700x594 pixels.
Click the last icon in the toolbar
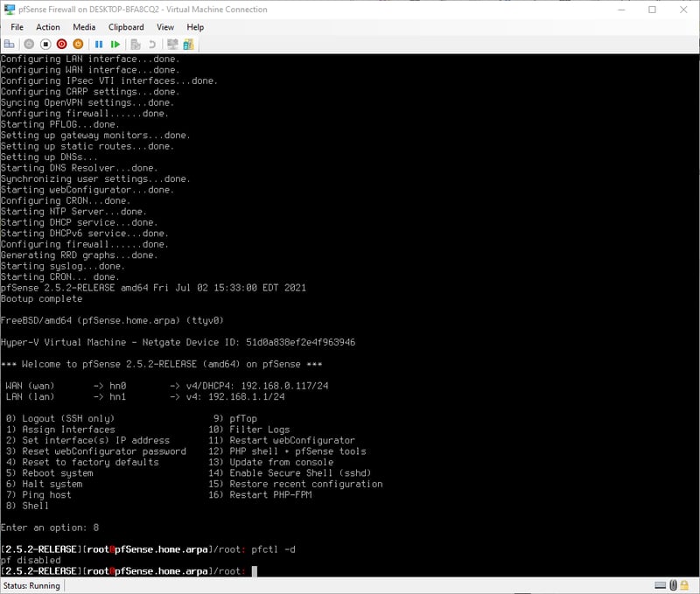(188, 44)
